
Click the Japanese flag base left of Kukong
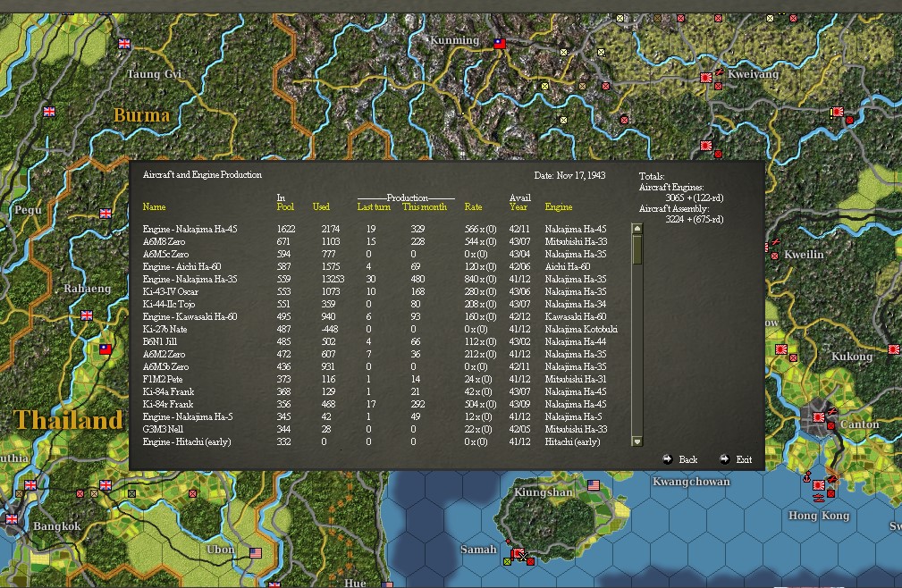pos(781,349)
